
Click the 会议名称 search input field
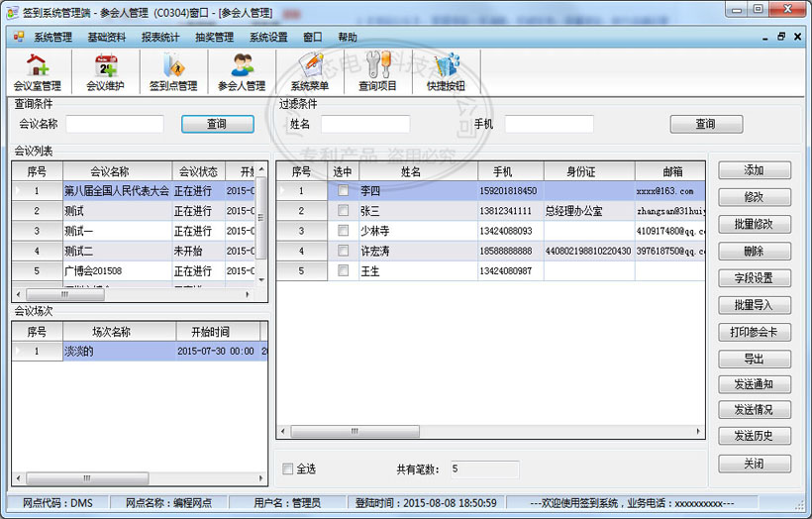point(115,124)
